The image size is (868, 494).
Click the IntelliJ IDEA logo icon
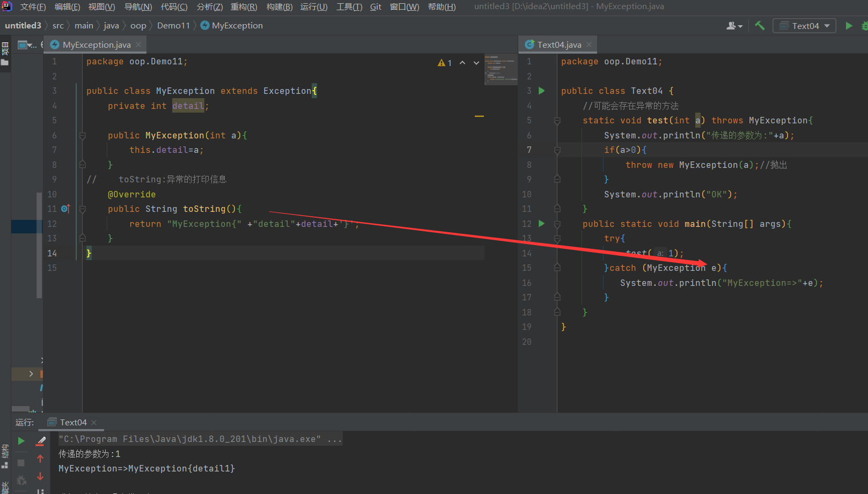7,6
